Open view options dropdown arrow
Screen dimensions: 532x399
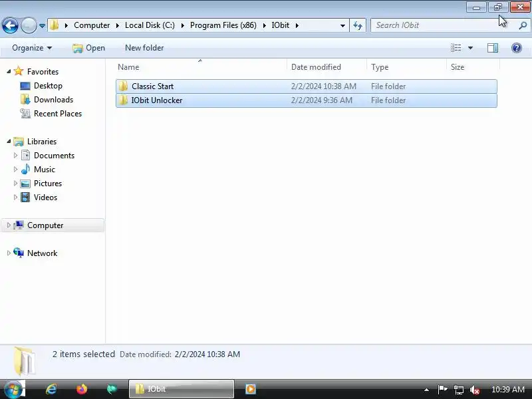click(x=470, y=48)
